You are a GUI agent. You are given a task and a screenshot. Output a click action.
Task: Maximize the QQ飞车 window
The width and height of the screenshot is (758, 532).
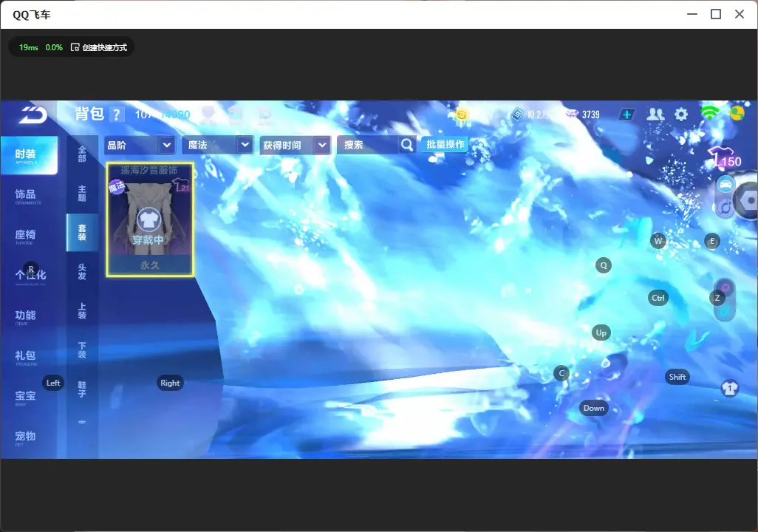[716, 15]
